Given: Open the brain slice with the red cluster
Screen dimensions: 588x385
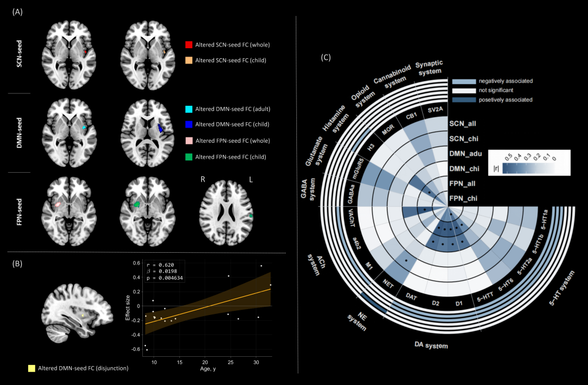Looking at the screenshot, I should (x=69, y=55).
